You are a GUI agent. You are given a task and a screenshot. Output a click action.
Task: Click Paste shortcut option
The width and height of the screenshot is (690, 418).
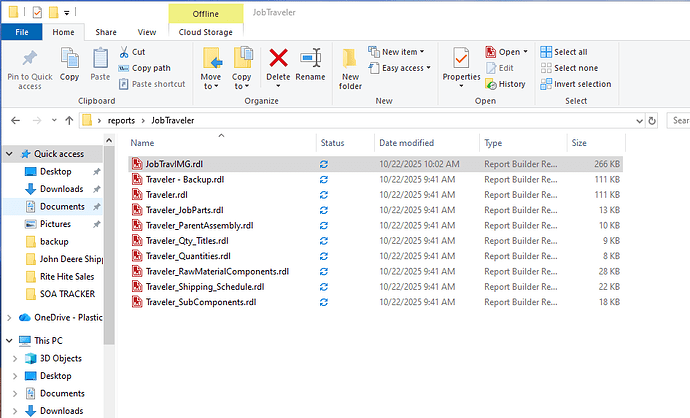click(x=153, y=84)
